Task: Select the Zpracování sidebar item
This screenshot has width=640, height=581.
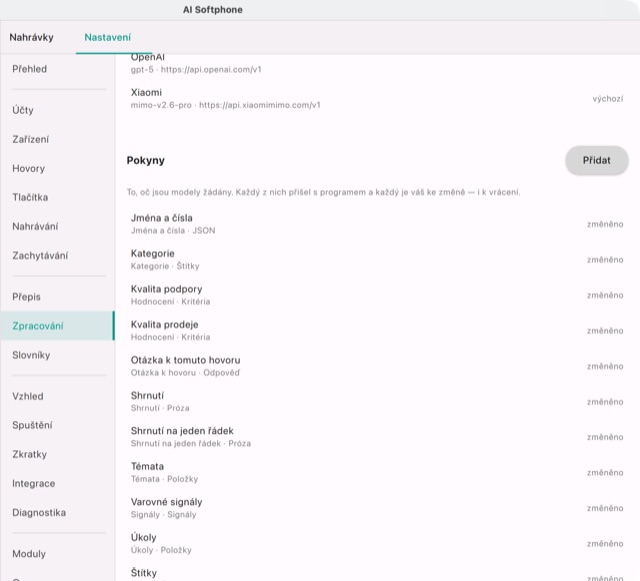Action: tap(57, 326)
